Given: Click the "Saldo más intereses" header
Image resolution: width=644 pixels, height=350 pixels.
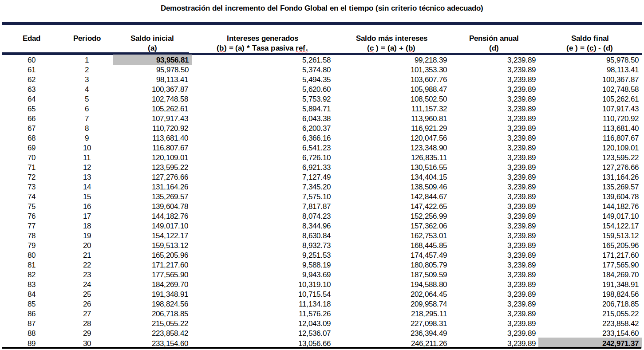Looking at the screenshot, I should pos(392,39).
